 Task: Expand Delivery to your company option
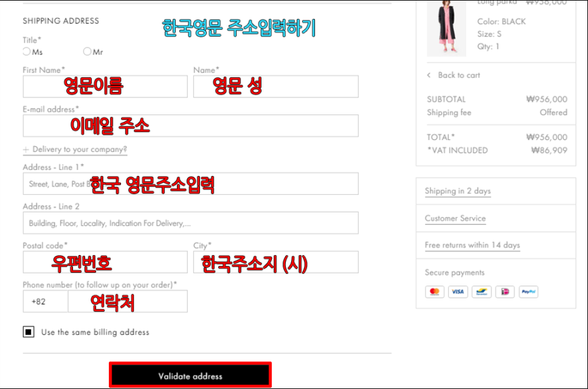(x=75, y=150)
